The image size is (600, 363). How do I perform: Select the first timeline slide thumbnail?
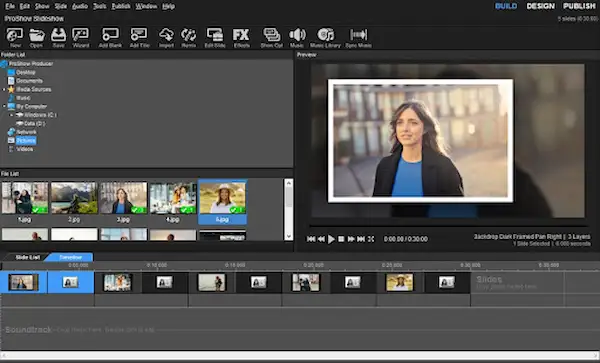tap(23, 283)
